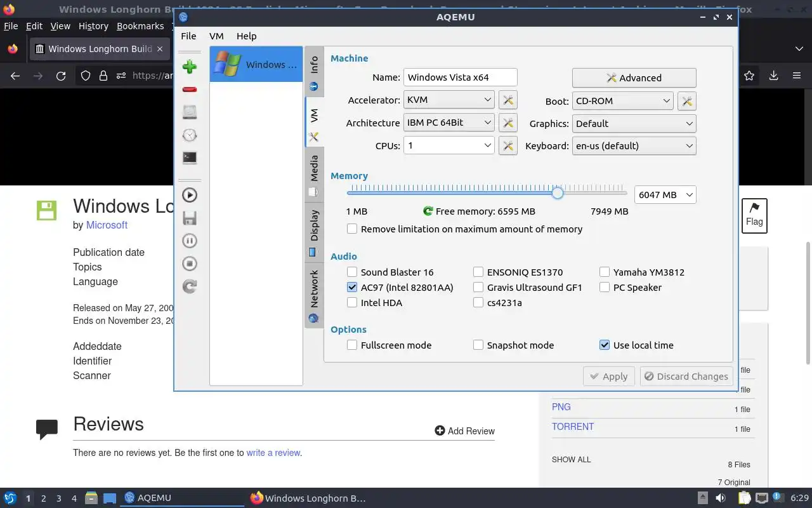
Task: Enable Sound Blaster 16 audio
Action: tap(352, 272)
